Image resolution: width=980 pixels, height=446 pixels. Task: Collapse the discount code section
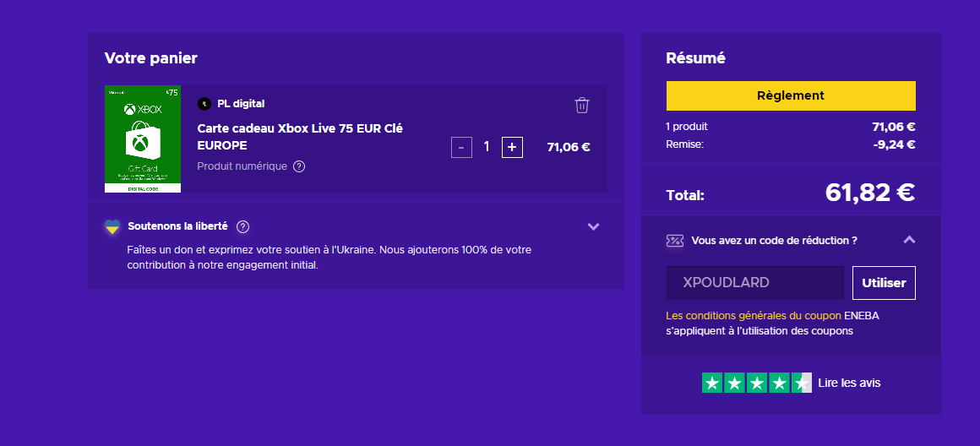click(x=909, y=240)
